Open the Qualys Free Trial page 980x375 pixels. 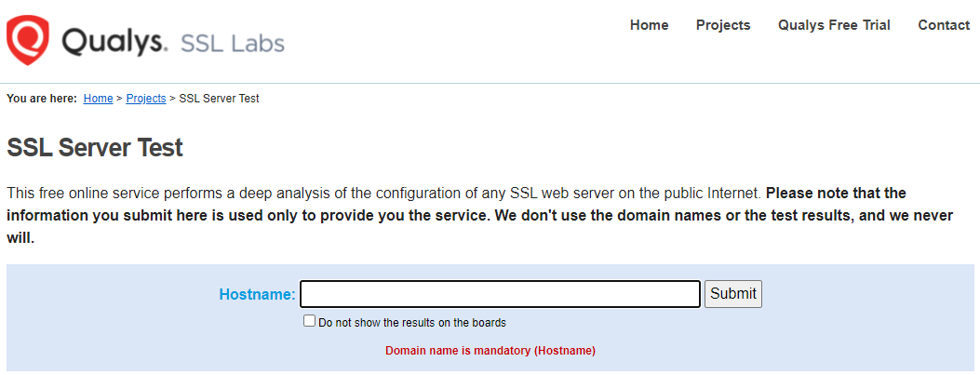834,25
